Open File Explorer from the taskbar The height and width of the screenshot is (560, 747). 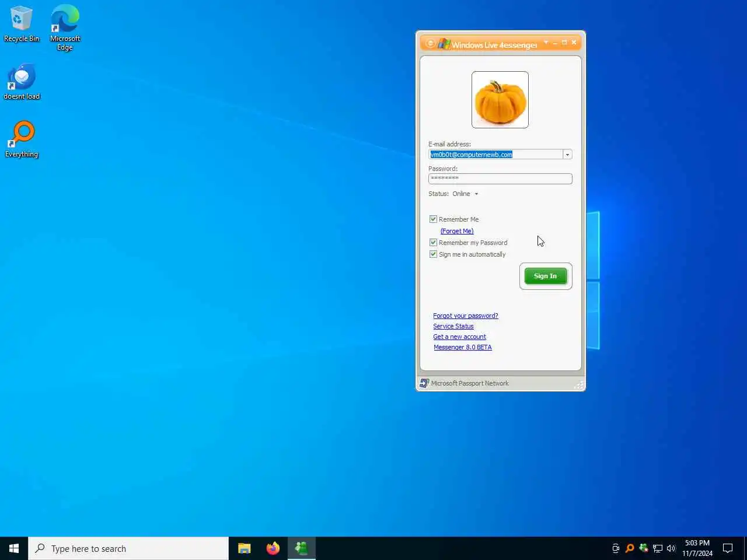(244, 548)
